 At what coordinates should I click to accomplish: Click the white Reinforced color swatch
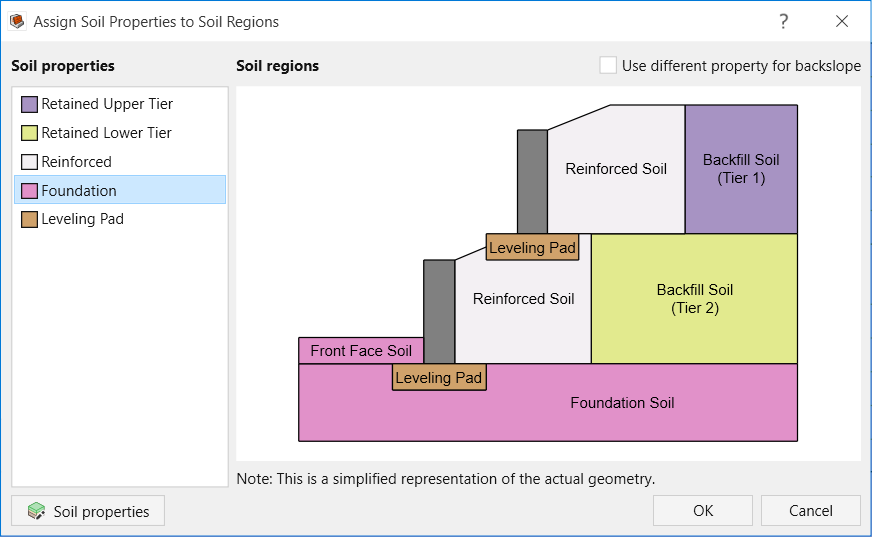[x=29, y=162]
